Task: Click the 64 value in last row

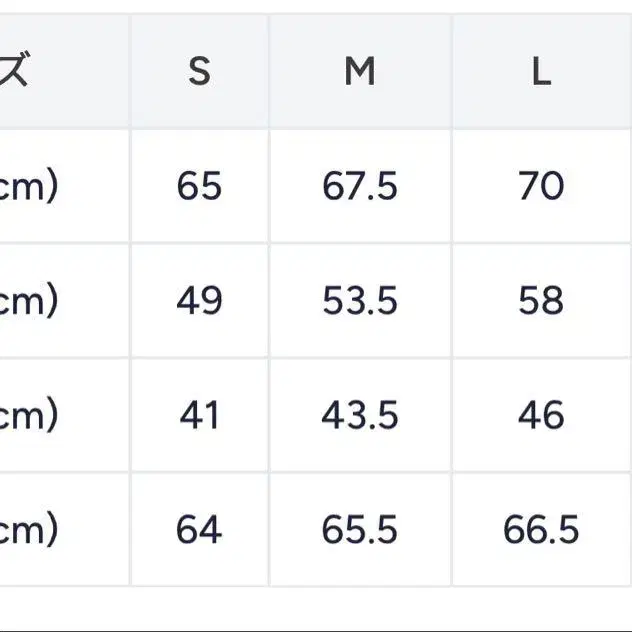Action: pos(200,529)
